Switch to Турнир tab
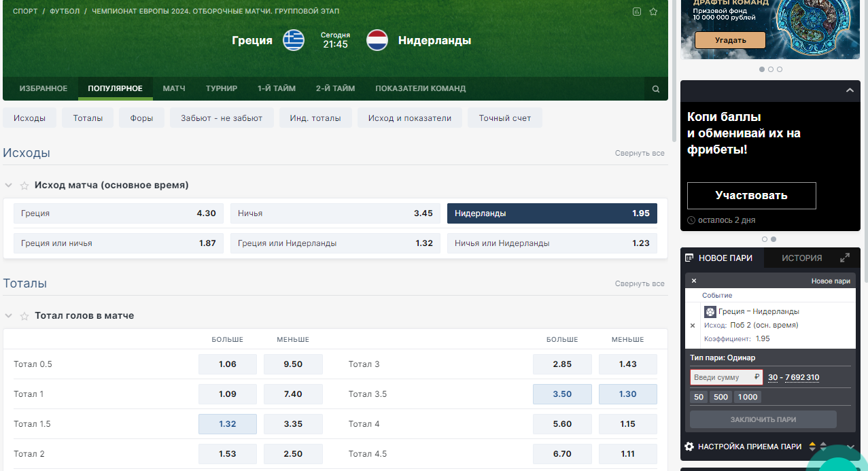Image resolution: width=868 pixels, height=471 pixels. click(222, 89)
